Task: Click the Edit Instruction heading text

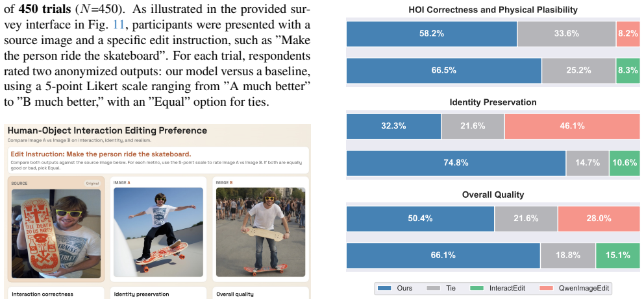Action: point(101,154)
